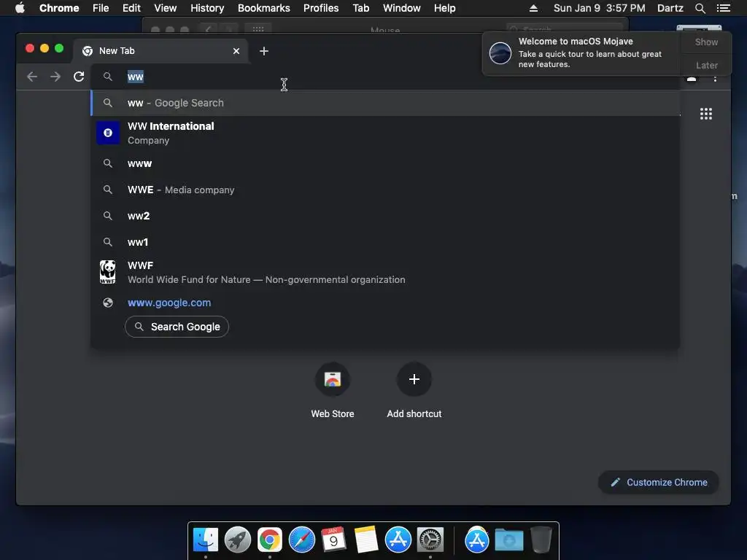Open the Profiles menu
Viewport: 747px width, 560px height.
point(321,8)
